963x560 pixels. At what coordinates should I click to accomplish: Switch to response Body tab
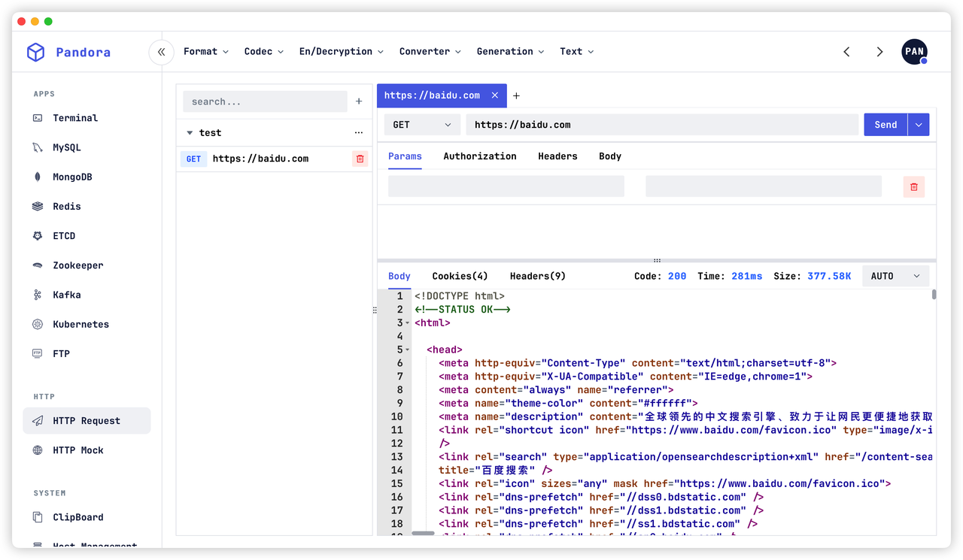[399, 276]
